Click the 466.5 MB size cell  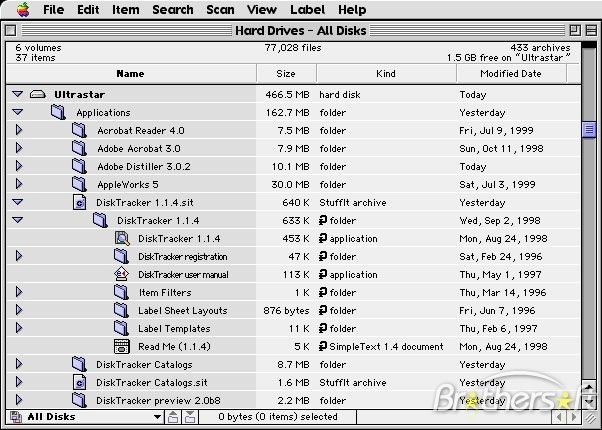click(x=287, y=94)
